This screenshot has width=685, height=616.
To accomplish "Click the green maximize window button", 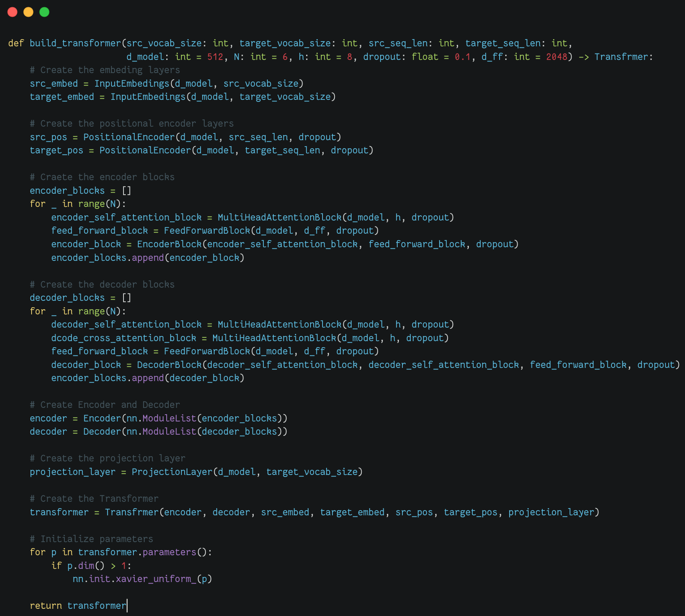I will tap(44, 12).
